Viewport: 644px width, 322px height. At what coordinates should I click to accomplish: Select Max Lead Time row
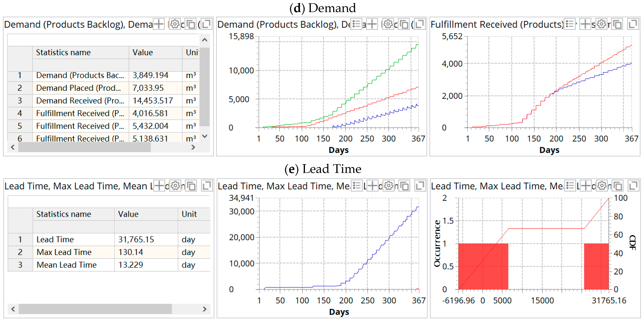pyautogui.click(x=64, y=252)
